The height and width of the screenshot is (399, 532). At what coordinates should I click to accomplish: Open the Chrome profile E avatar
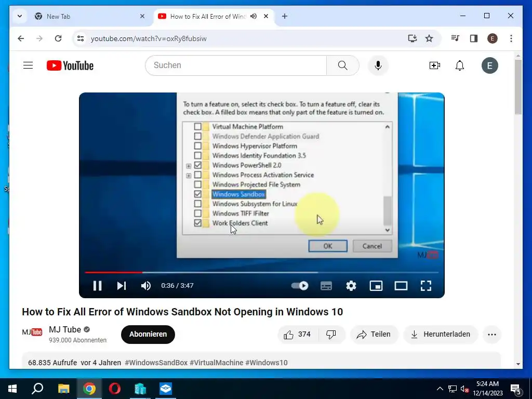pyautogui.click(x=493, y=38)
